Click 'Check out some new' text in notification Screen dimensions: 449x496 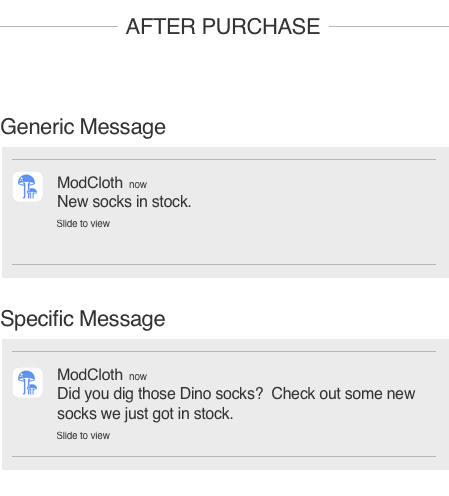343,394
